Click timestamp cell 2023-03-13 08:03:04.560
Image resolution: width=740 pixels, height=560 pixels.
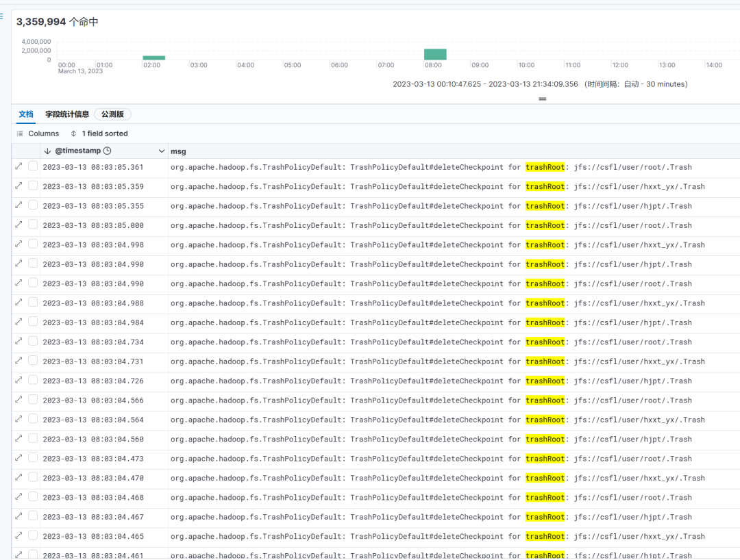coord(93,439)
